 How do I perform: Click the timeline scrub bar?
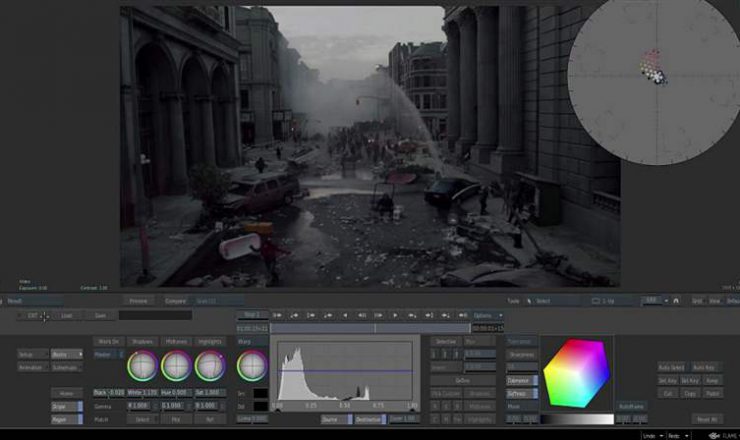(x=370, y=328)
